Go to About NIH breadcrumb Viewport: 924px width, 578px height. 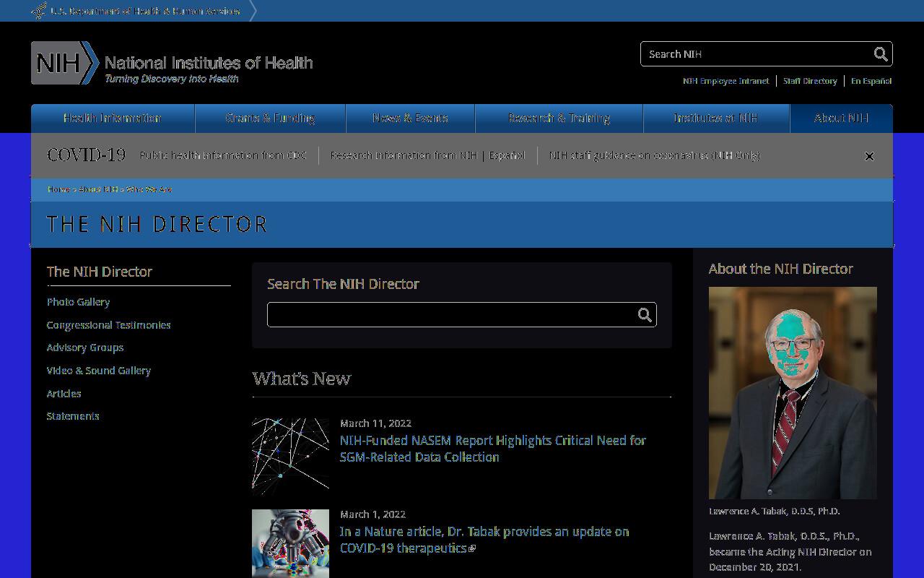[98, 189]
